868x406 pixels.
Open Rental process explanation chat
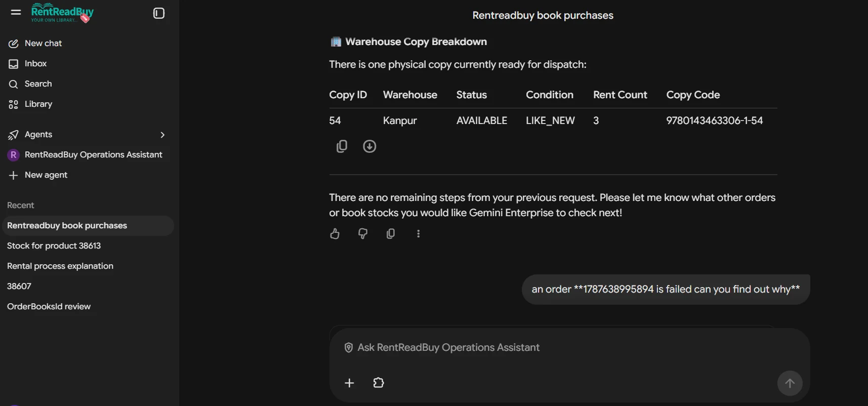pos(60,266)
